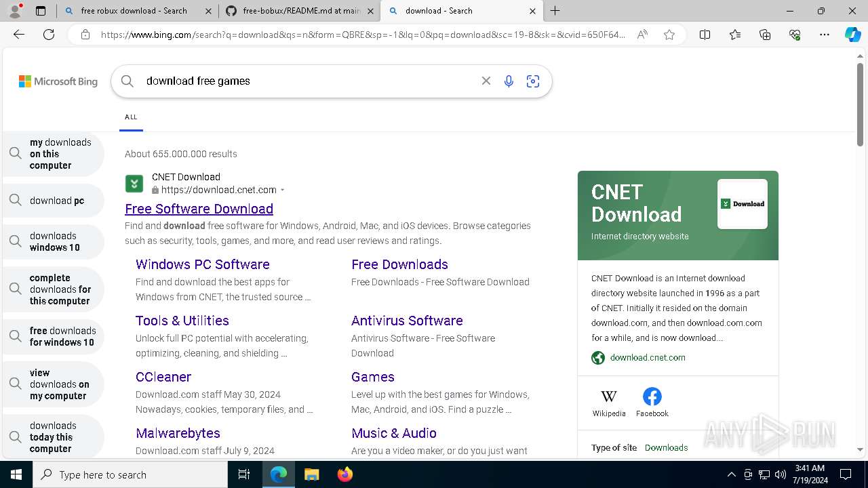Open the browser profile icon
The image size is (868, 488).
pyautogui.click(x=15, y=11)
